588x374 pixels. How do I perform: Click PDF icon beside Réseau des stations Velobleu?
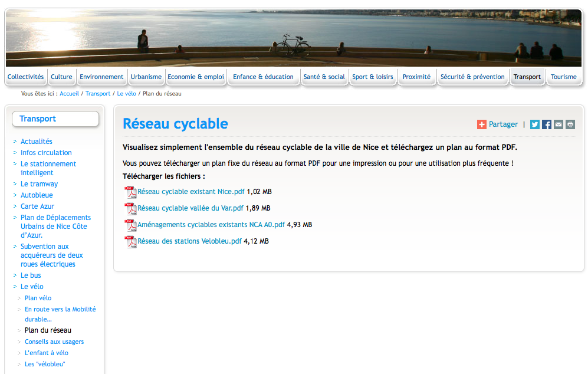click(x=130, y=241)
